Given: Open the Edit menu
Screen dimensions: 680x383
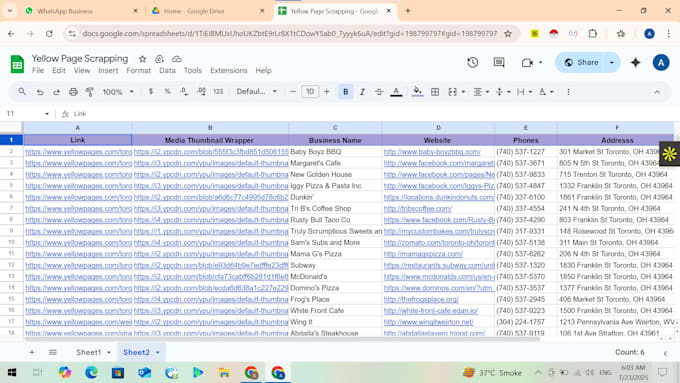Looking at the screenshot, I should pyautogui.click(x=59, y=70).
